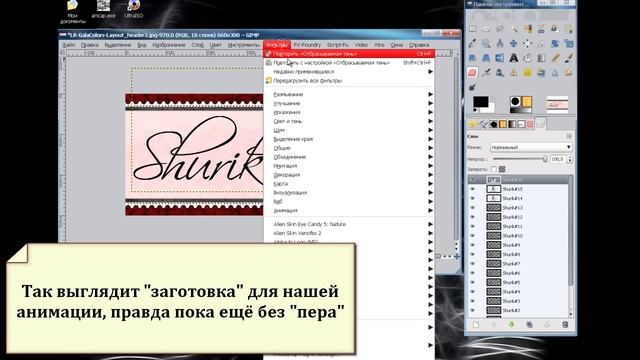Duplicate the current layer button
This screenshot has width=640, height=360.
(x=529, y=325)
